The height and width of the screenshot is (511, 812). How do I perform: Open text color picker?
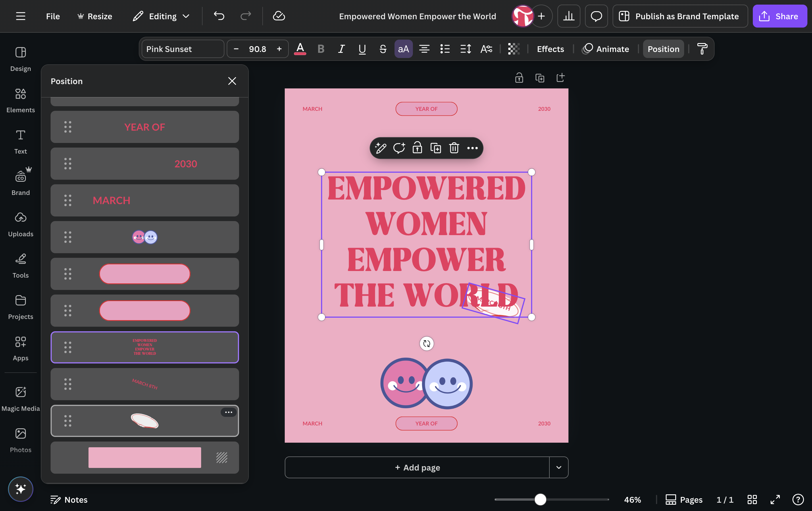pos(300,49)
